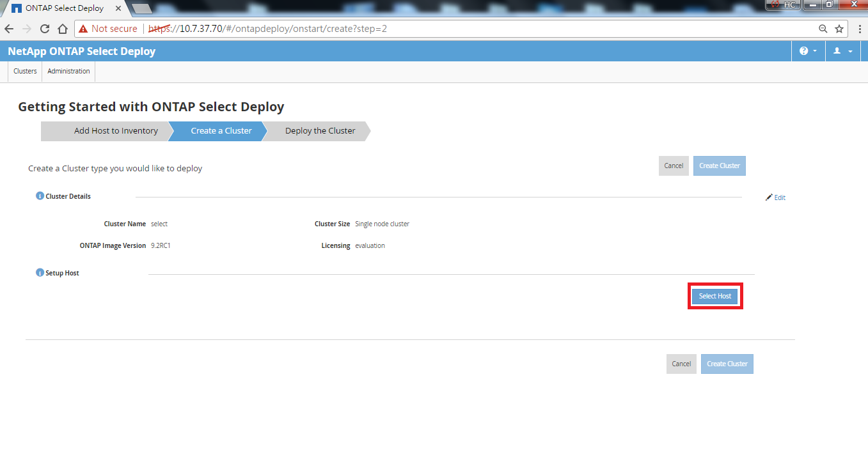The width and height of the screenshot is (868, 464).
Task: Click the top Create Cluster button
Action: [720, 166]
